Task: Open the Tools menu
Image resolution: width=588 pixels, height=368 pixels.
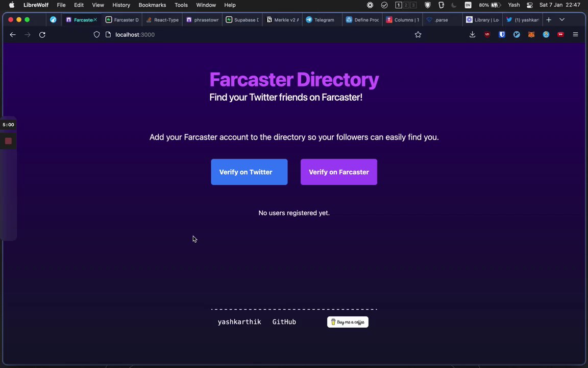Action: pos(181,5)
